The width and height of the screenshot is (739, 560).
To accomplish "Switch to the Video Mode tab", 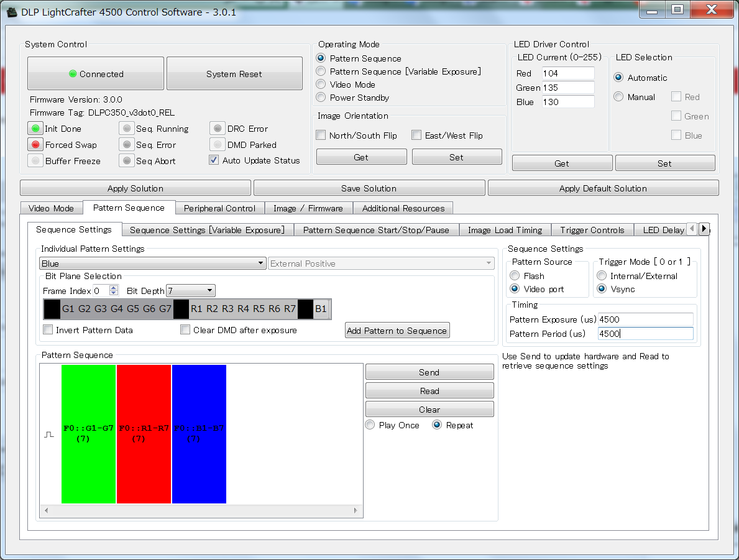I will point(52,208).
